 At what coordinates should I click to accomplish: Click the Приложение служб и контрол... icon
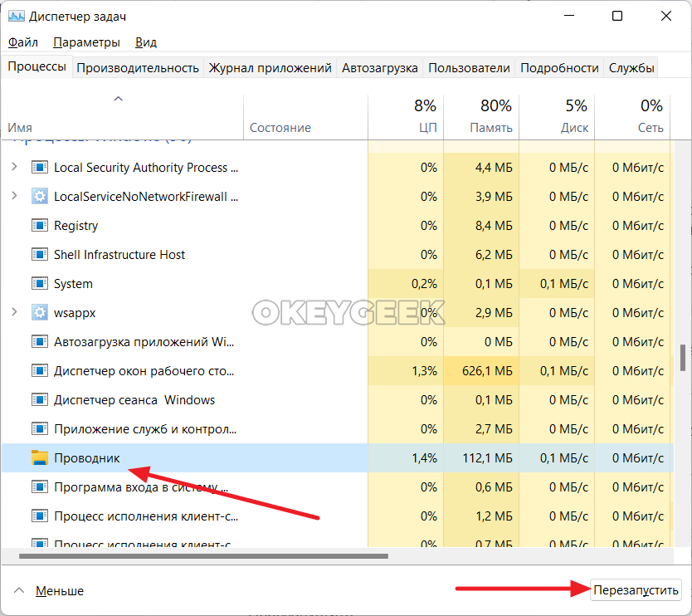(40, 429)
